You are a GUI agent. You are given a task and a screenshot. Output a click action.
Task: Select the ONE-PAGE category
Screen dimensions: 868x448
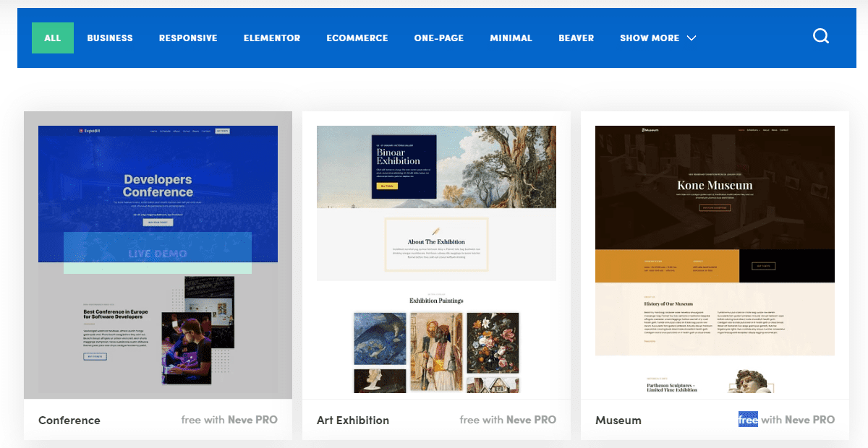pyautogui.click(x=438, y=38)
